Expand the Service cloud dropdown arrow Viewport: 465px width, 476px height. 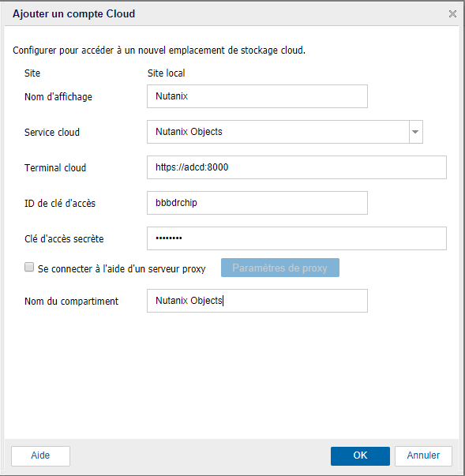coord(415,132)
